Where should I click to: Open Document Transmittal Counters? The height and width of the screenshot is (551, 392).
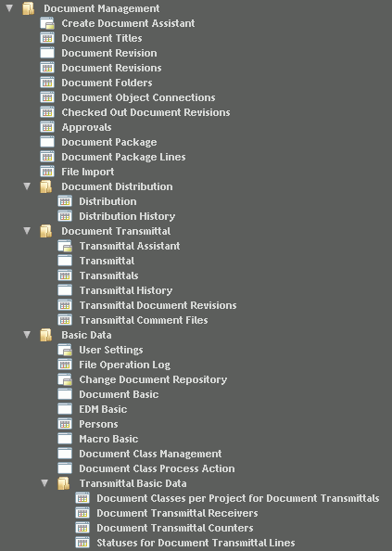click(x=175, y=528)
